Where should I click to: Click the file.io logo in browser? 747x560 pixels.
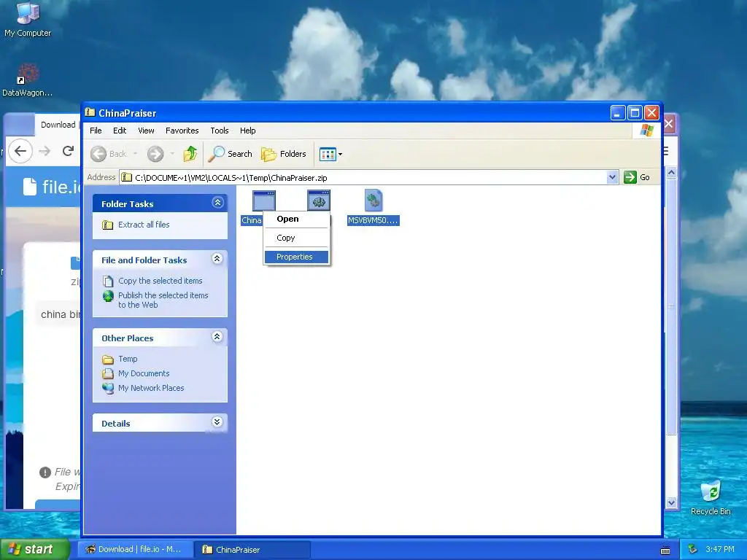(52, 187)
